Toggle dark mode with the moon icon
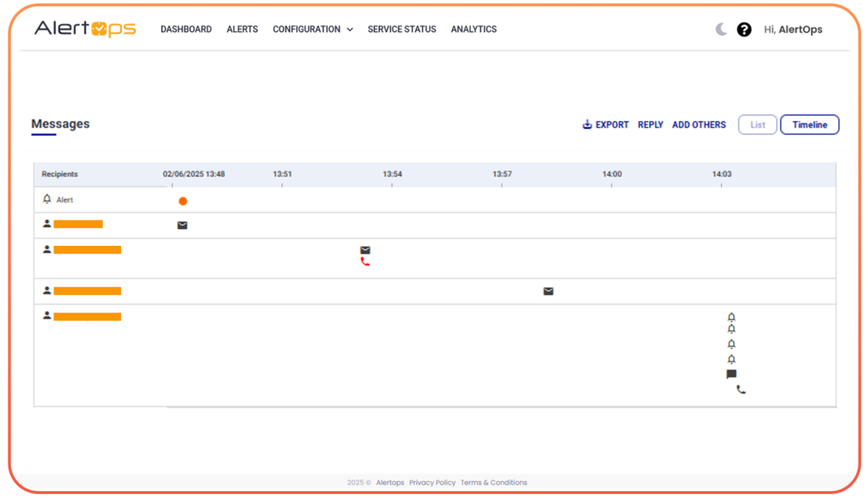 coord(720,28)
